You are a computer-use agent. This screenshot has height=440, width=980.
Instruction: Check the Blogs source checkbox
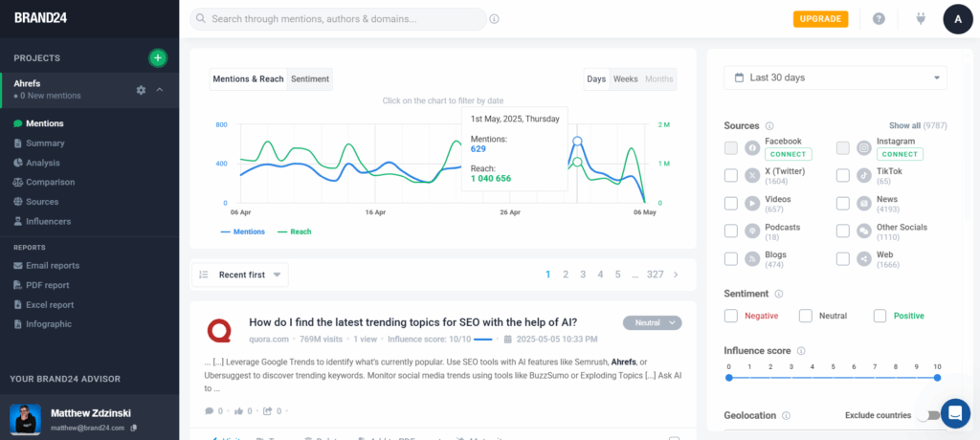[730, 259]
